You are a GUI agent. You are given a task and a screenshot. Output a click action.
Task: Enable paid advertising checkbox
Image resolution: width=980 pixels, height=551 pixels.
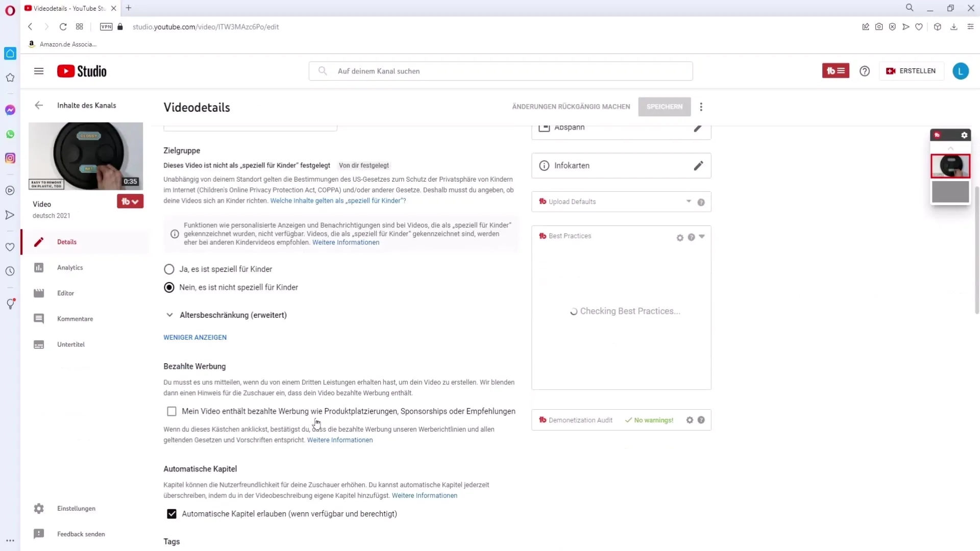click(x=171, y=411)
